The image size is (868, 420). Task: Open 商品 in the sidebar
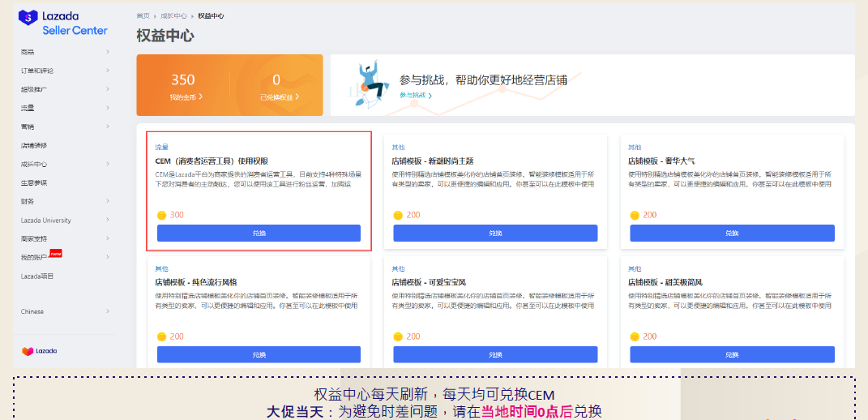pyautogui.click(x=28, y=52)
